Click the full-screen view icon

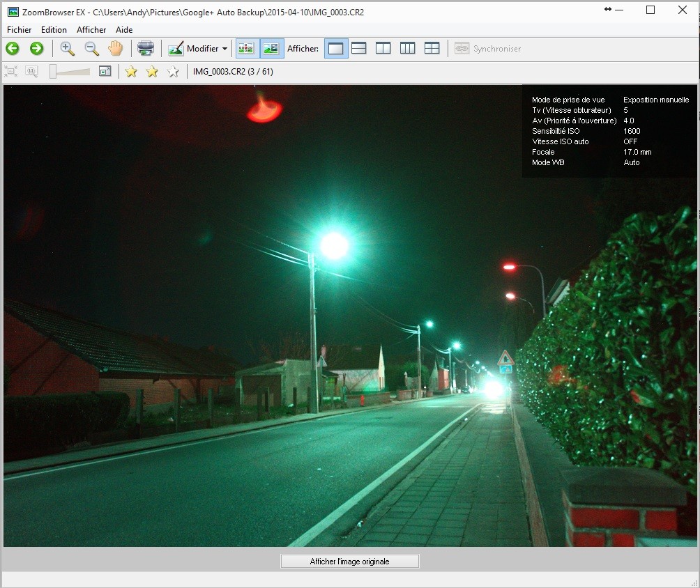coord(105,71)
